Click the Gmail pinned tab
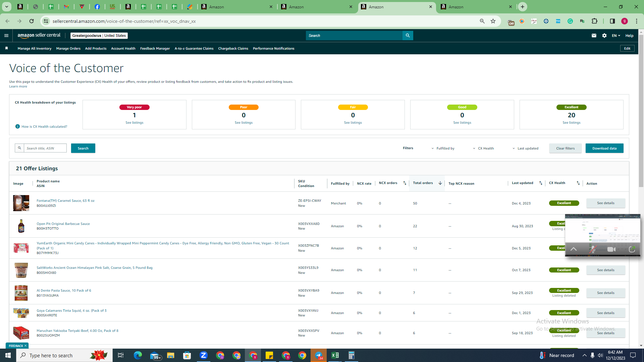 pos(66,7)
